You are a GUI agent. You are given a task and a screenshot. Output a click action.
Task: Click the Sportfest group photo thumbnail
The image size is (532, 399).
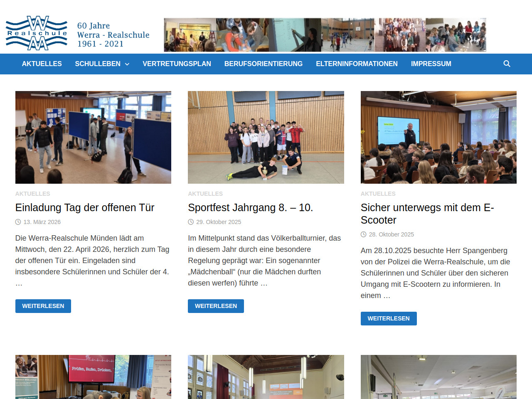click(266, 137)
